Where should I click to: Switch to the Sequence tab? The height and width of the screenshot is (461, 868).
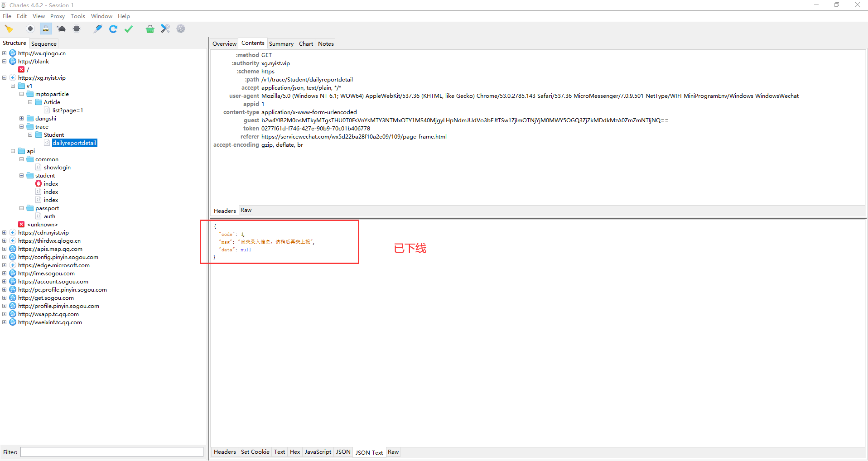[44, 44]
